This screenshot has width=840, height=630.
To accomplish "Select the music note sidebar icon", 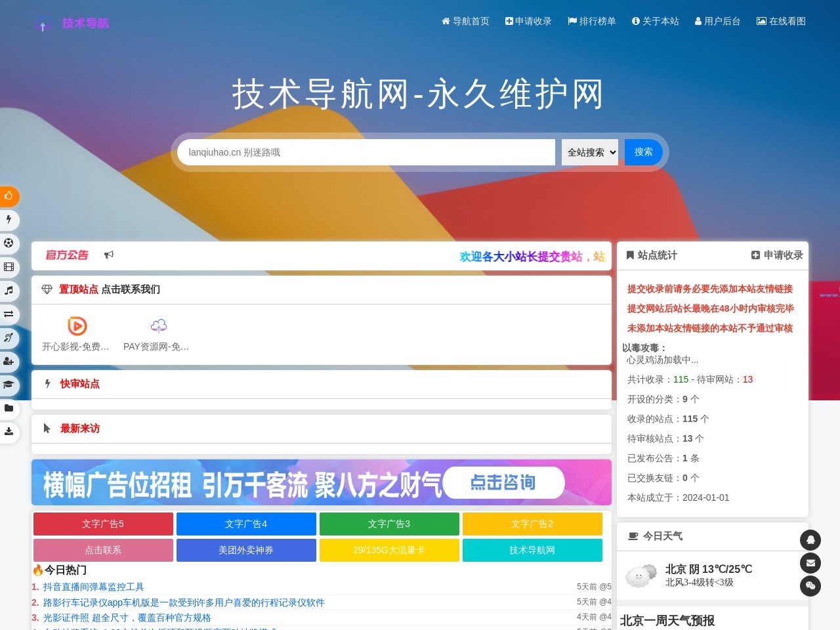I will (x=9, y=290).
